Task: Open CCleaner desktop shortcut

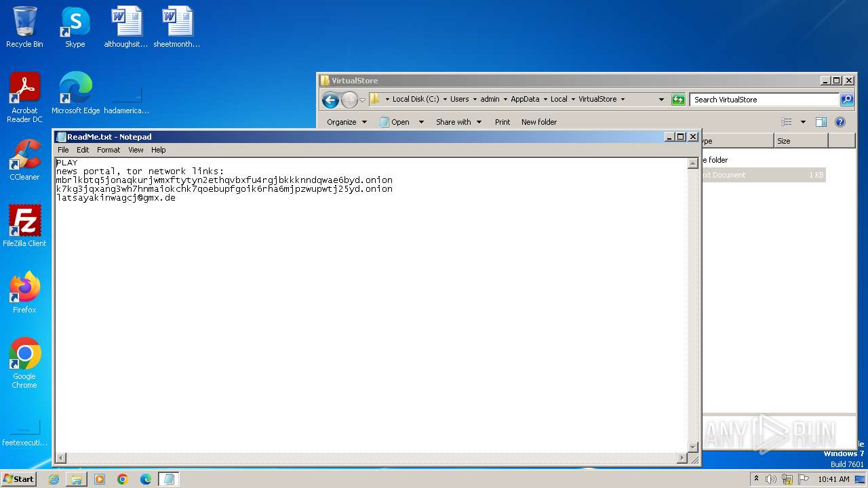Action: 24,161
